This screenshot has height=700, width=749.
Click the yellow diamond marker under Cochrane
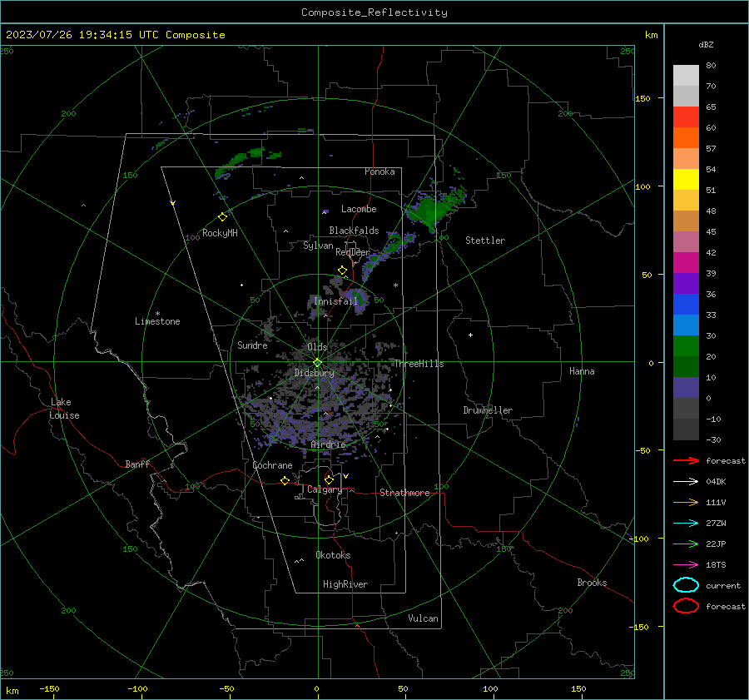(285, 480)
